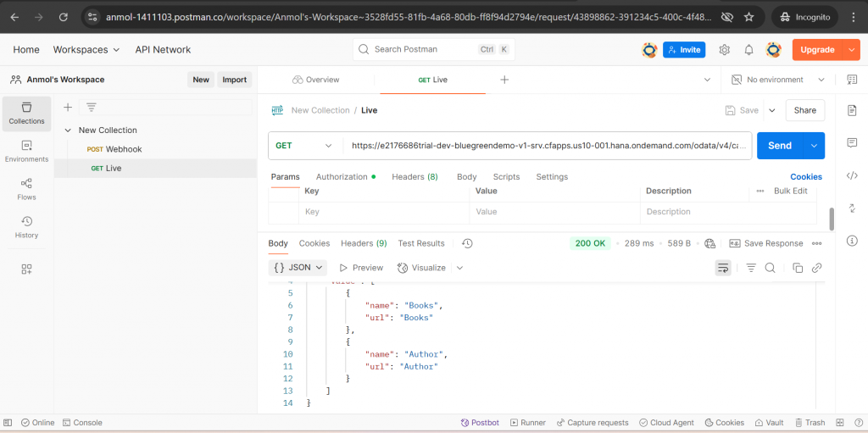Click the Invite button
Image resolution: width=868 pixels, height=433 pixels.
[x=684, y=50]
